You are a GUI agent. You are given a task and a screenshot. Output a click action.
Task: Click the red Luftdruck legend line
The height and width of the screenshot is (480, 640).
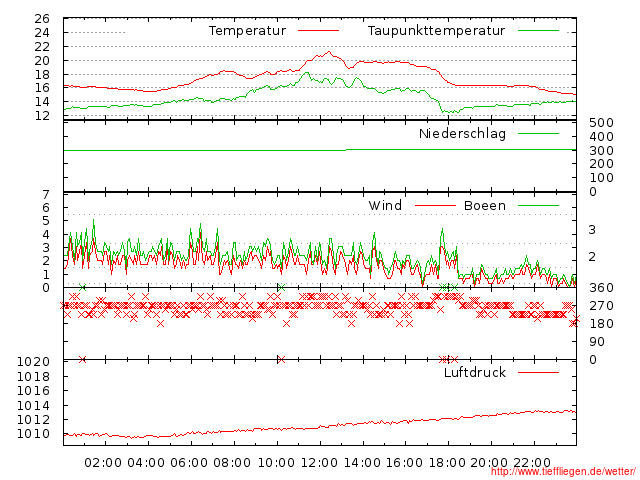pyautogui.click(x=538, y=372)
